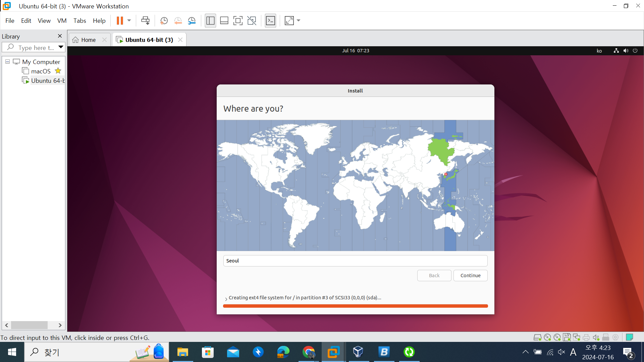Image resolution: width=644 pixels, height=362 pixels.
Task: Toggle macOS favorite star
Action: click(58, 71)
